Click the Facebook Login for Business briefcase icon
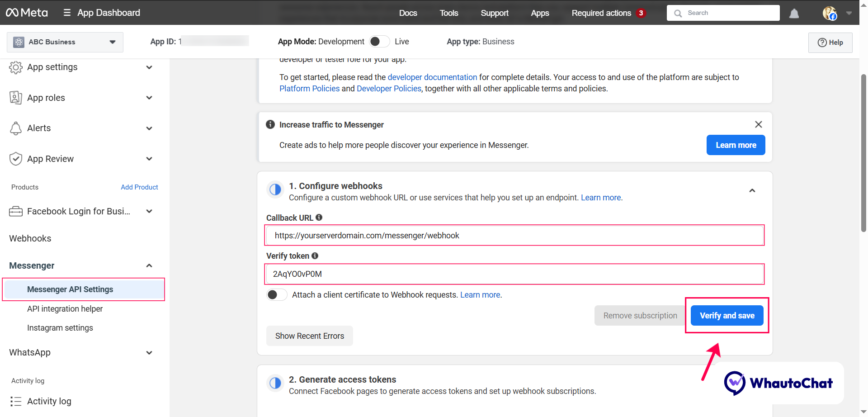The height and width of the screenshot is (417, 868). [16, 211]
